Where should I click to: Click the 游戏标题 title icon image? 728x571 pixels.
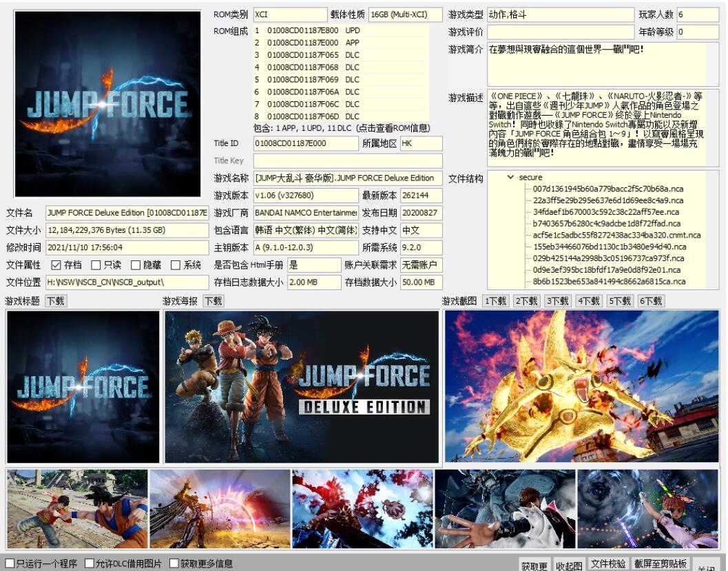tap(83, 386)
